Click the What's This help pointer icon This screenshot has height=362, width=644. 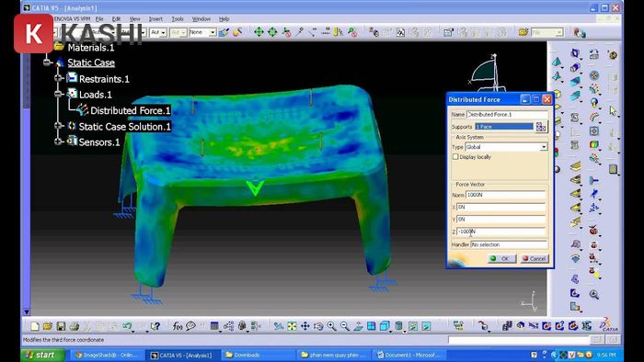tap(155, 326)
